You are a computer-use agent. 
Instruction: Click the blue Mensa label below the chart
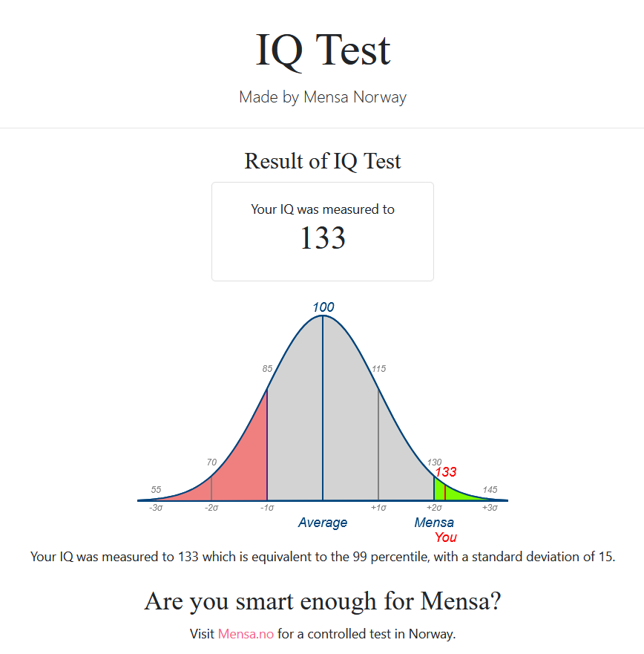click(x=434, y=523)
